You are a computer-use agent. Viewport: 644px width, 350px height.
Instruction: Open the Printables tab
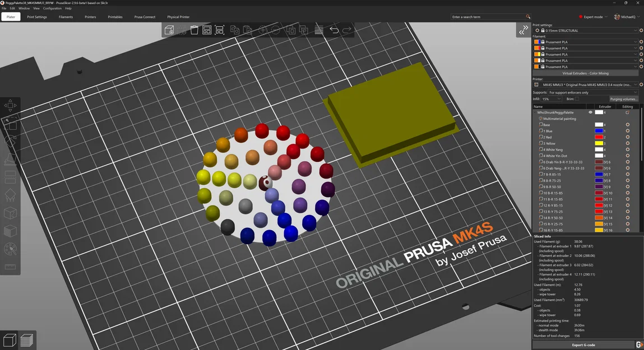coord(115,17)
